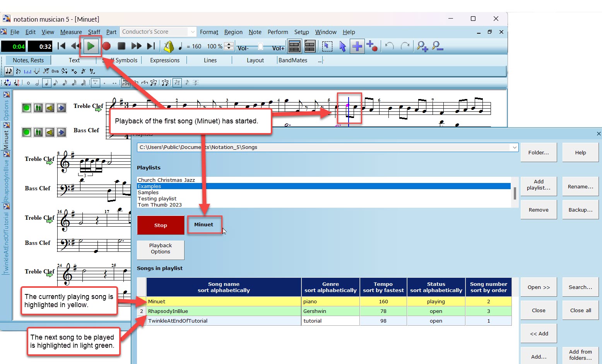Switch to the Expressions tab

pyautogui.click(x=165, y=60)
